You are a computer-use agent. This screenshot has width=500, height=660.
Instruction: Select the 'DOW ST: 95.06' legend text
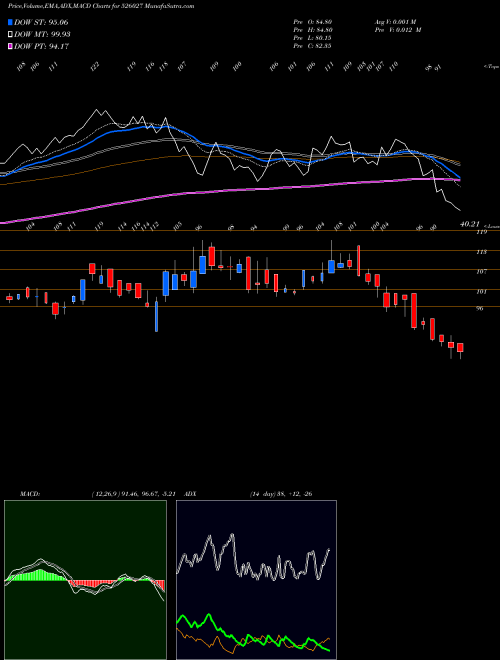tap(41, 22)
